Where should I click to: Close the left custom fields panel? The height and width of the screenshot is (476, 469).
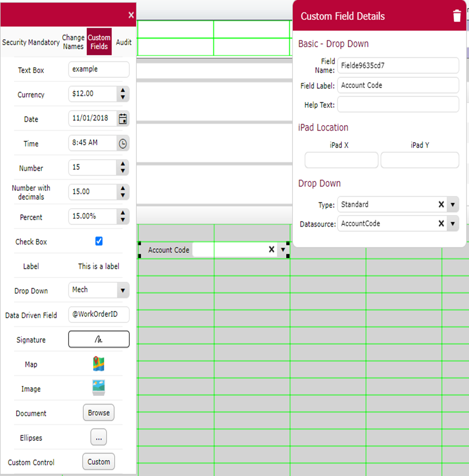[x=131, y=15]
